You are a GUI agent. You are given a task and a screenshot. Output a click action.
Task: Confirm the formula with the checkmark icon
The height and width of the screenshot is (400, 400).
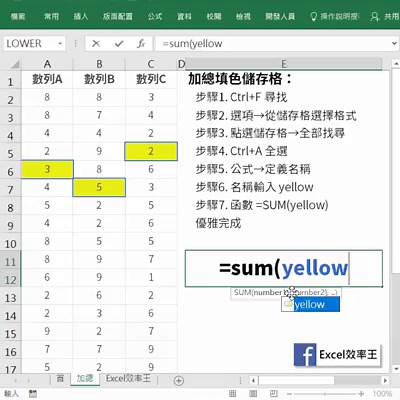119,43
